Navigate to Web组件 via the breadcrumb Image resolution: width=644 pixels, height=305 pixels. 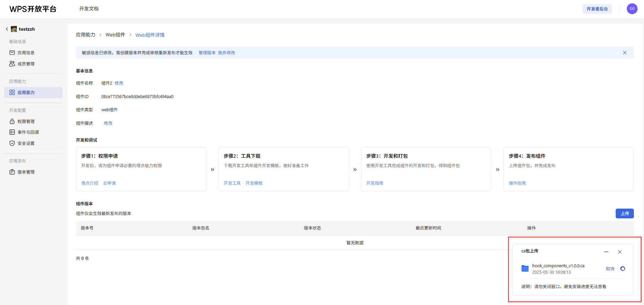pos(115,35)
